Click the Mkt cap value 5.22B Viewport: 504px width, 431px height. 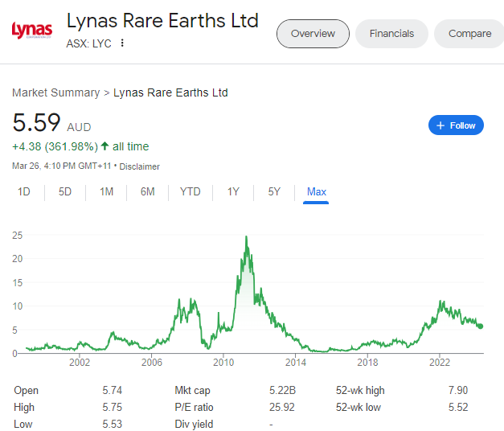tap(282, 390)
